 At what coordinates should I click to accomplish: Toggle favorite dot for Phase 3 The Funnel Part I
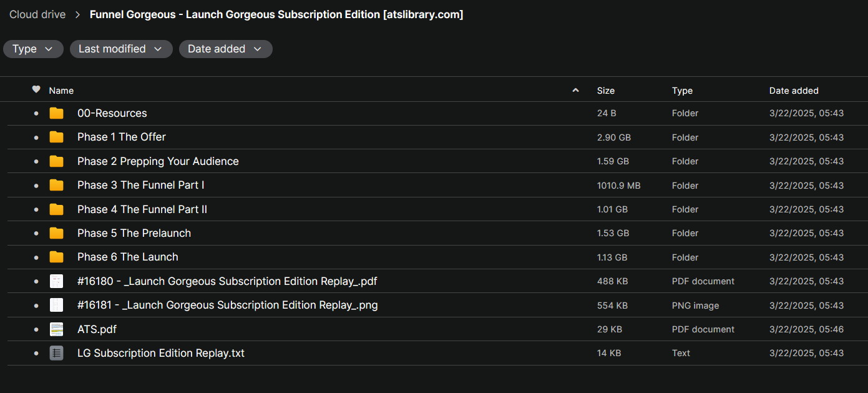(36, 186)
